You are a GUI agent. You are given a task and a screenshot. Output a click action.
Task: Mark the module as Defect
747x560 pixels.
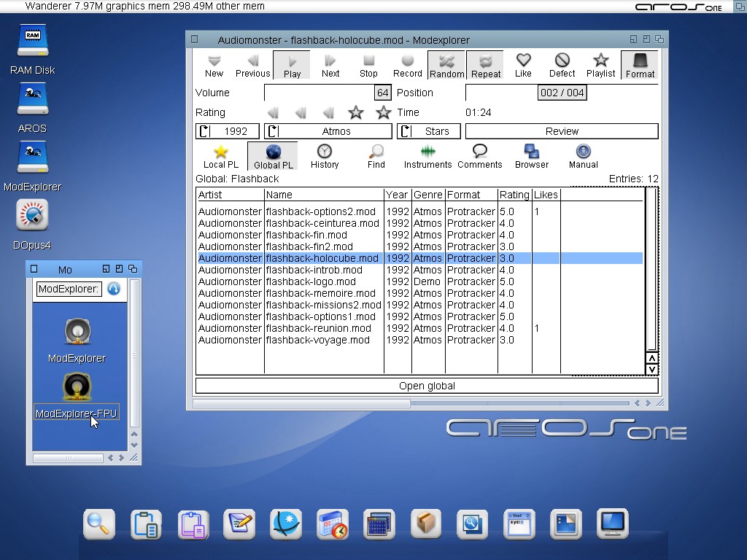[x=562, y=65]
